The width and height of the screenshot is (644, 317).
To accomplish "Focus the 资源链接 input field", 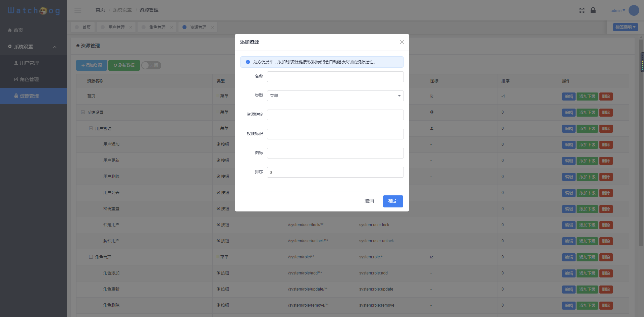I will [x=335, y=115].
